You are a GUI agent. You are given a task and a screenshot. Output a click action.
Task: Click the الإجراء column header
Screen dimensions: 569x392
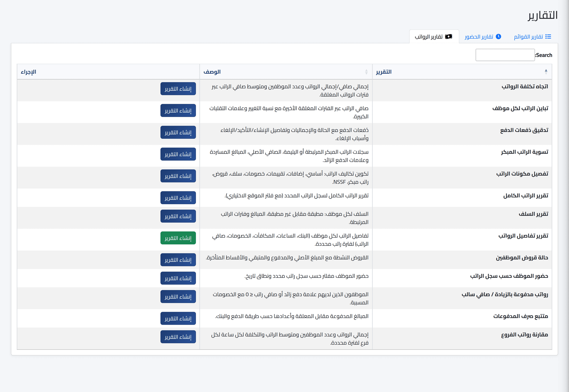click(x=108, y=72)
